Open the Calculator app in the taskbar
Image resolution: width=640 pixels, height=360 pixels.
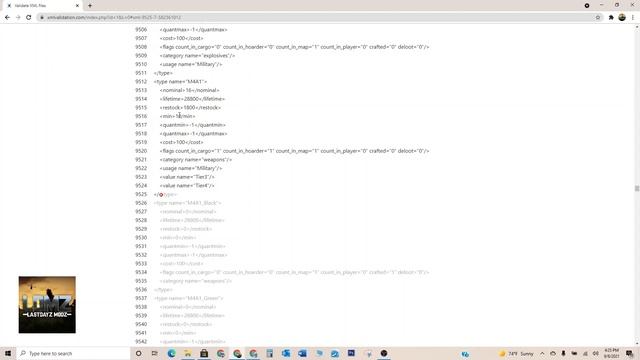pyautogui.click(x=269, y=353)
